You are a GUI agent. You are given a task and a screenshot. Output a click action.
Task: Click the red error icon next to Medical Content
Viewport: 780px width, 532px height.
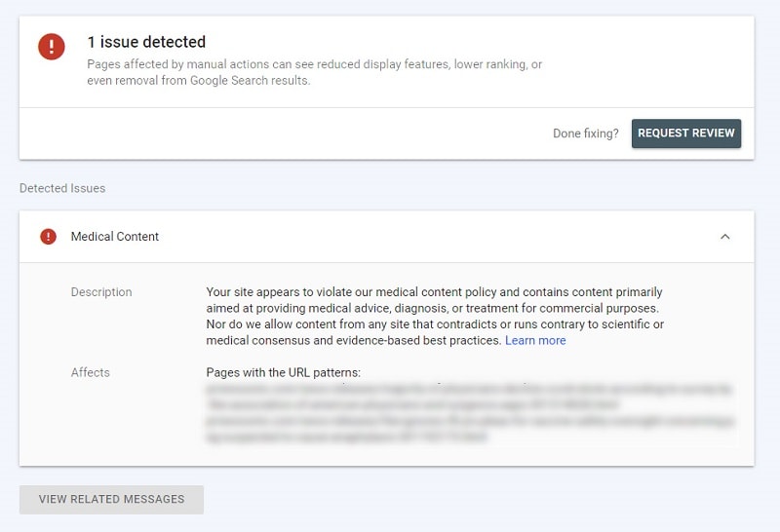pyautogui.click(x=48, y=237)
